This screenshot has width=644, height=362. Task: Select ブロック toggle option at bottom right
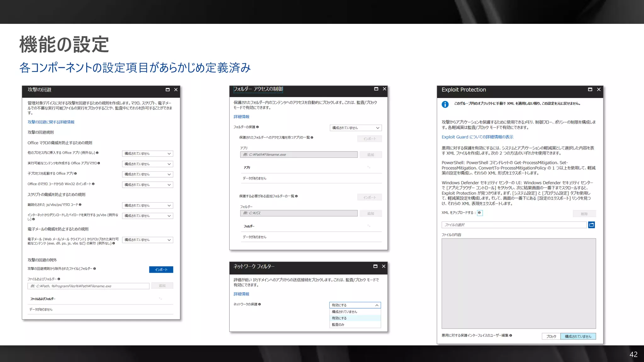click(x=551, y=336)
